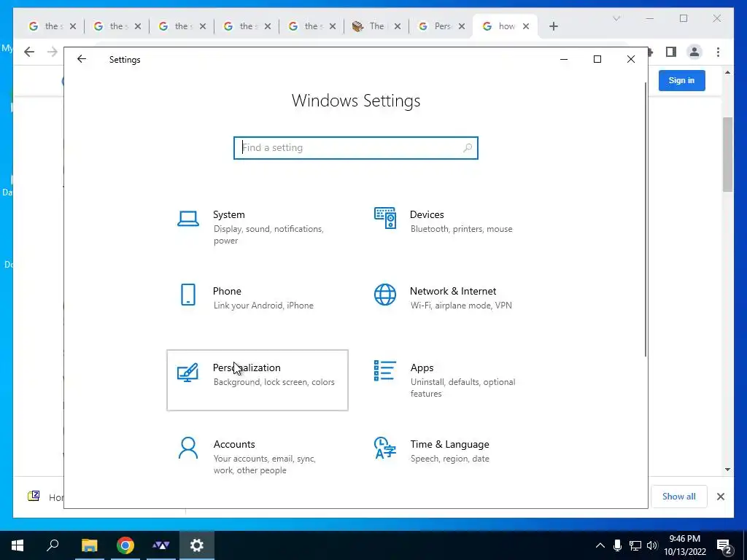Open the Apps list icon
This screenshot has height=560, width=747.
(385, 370)
